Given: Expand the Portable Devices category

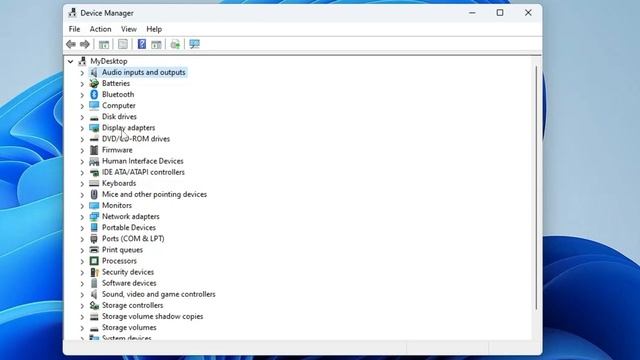Looking at the screenshot, I should [x=82, y=228].
